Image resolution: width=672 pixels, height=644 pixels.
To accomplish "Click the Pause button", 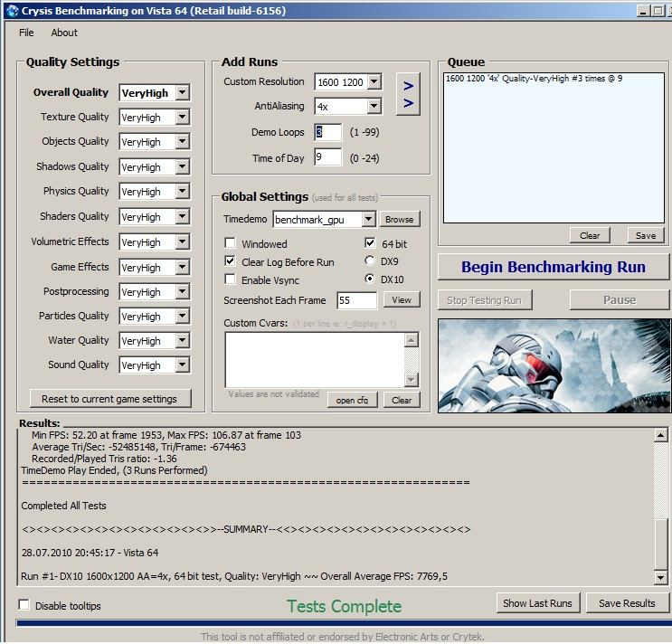I will click(620, 299).
